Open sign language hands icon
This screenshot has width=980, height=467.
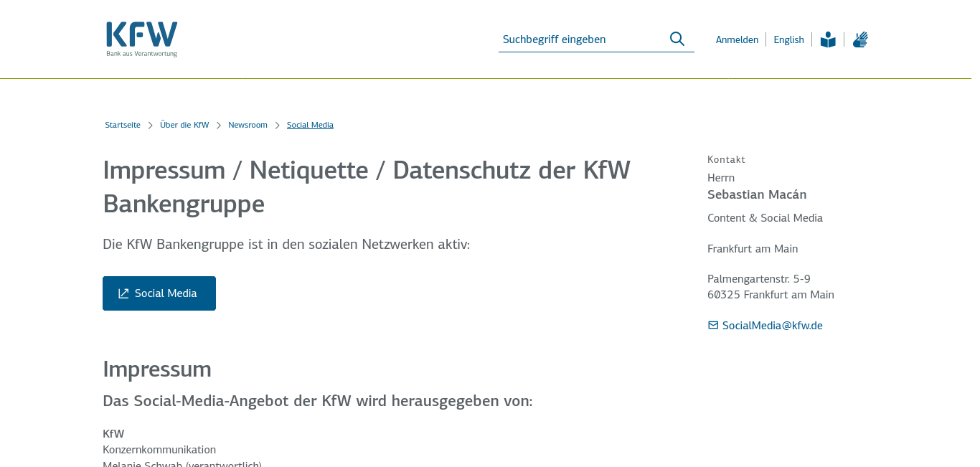[x=860, y=39]
